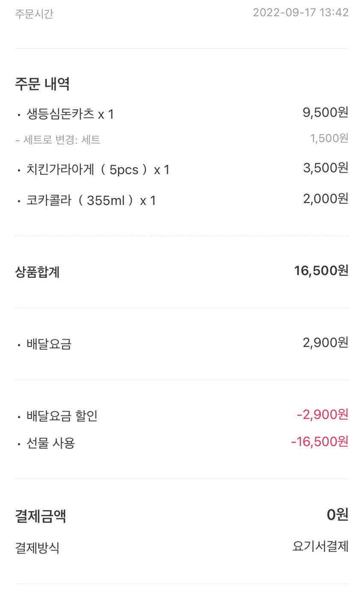Select the 주문시간 label
The image size is (364, 589).
point(34,14)
